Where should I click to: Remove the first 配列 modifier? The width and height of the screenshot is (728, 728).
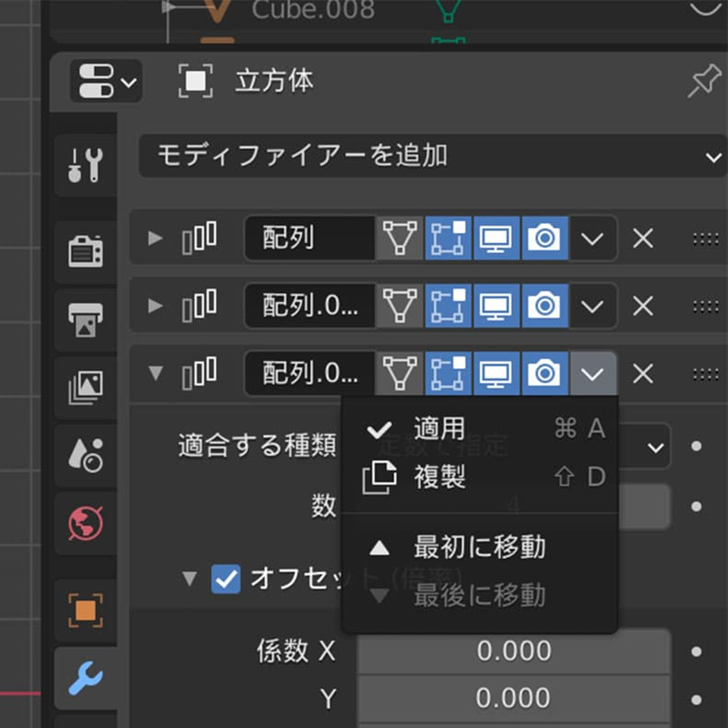click(x=643, y=238)
